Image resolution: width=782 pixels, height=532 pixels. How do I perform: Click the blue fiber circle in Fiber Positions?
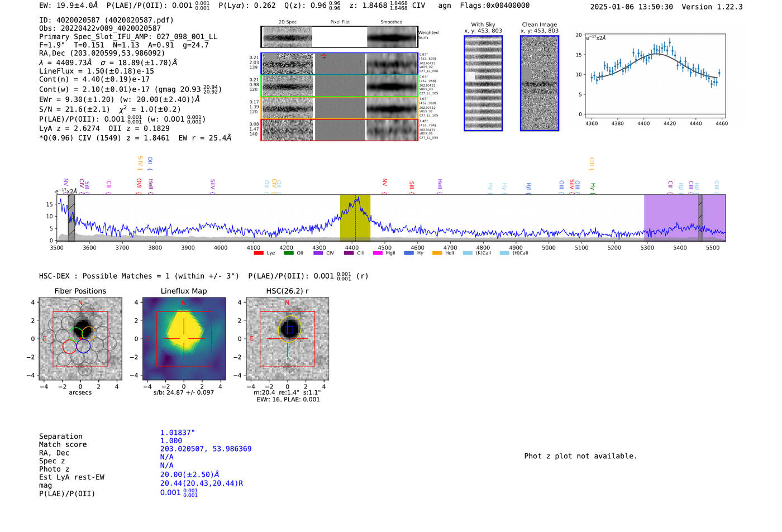coord(83,347)
